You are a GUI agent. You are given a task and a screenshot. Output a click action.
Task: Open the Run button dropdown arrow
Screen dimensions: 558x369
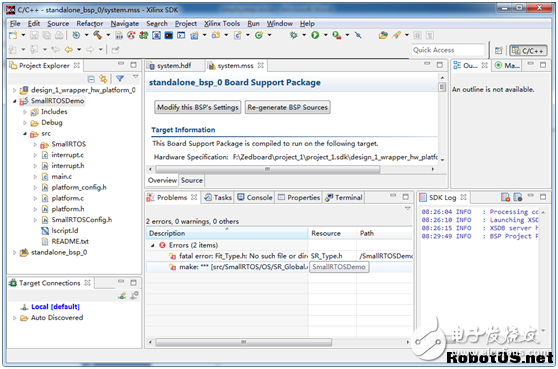pyautogui.click(x=326, y=35)
